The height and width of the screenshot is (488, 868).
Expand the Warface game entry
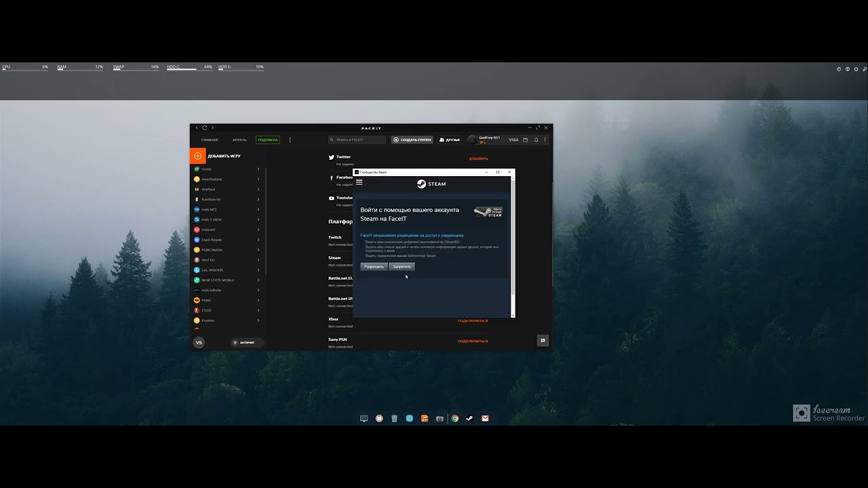pyautogui.click(x=258, y=189)
